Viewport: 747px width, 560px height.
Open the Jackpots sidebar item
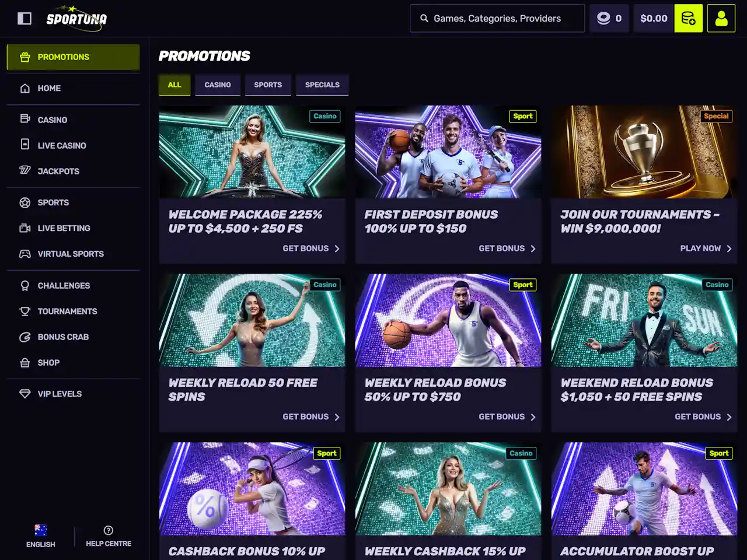(x=58, y=171)
